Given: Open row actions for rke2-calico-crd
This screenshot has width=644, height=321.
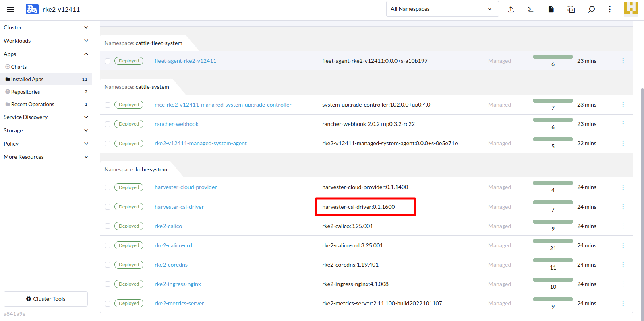Looking at the screenshot, I should coord(623,245).
